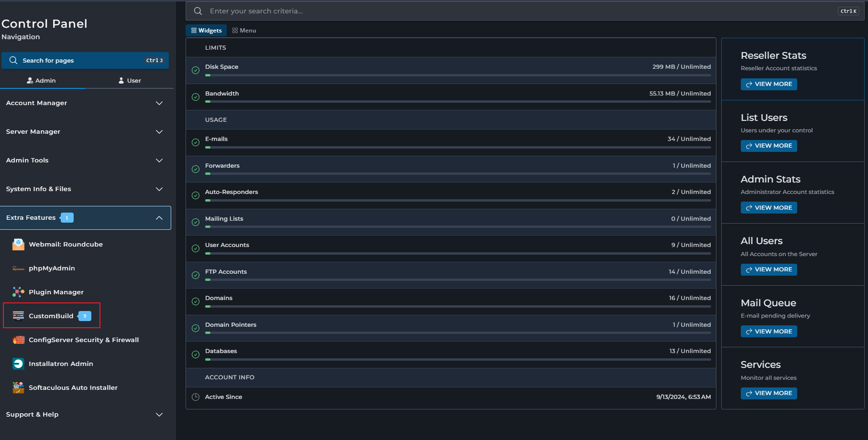Switch to the Admin navigation tab
The height and width of the screenshot is (440, 868).
42,80
